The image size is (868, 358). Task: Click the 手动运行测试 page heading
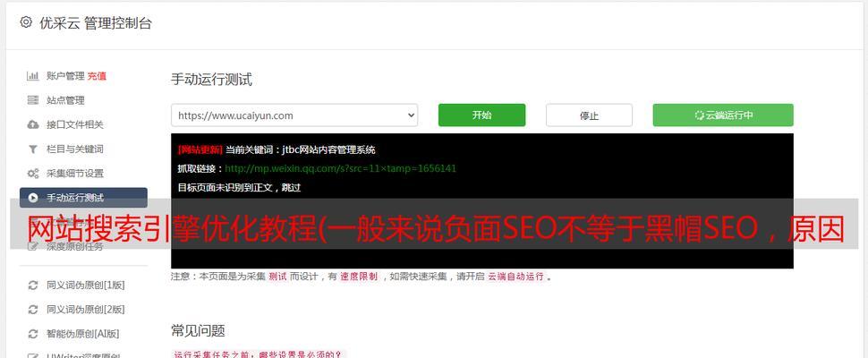coord(211,80)
